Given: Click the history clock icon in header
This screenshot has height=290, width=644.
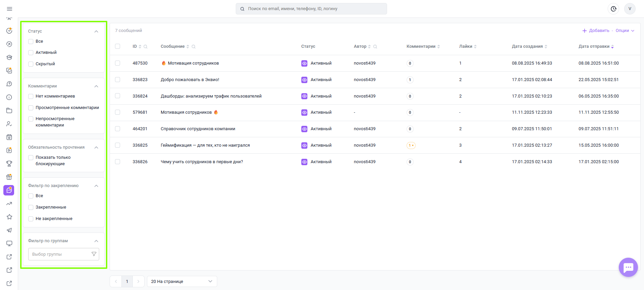Looking at the screenshot, I should click(613, 9).
